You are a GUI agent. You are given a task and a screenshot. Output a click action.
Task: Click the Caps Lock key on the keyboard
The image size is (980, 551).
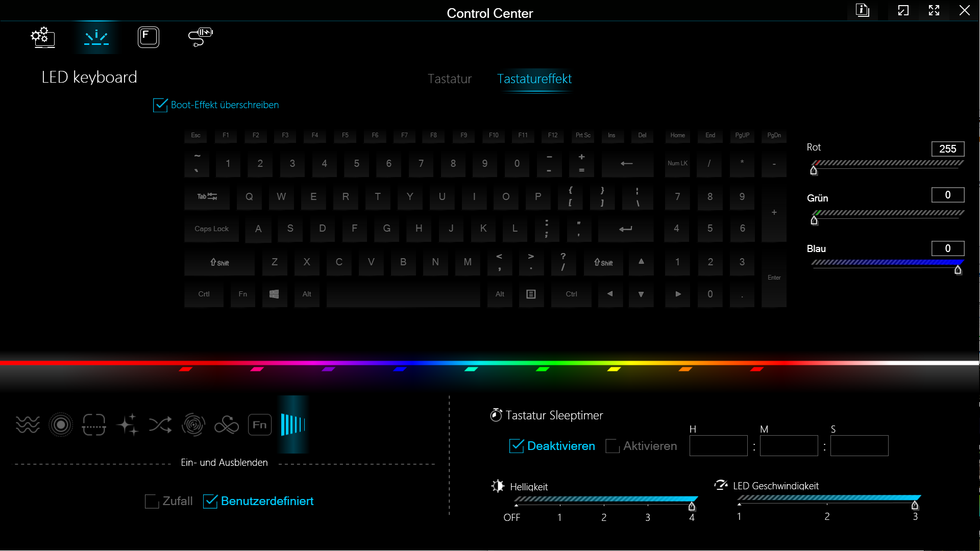click(211, 229)
